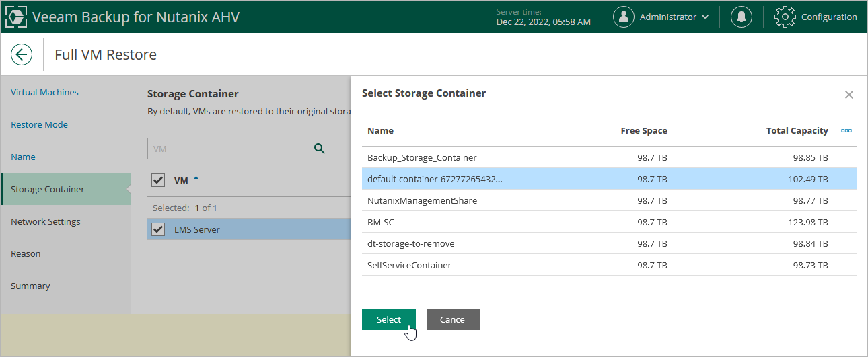Open the column chooser dots icon
The height and width of the screenshot is (357, 868).
[846, 131]
